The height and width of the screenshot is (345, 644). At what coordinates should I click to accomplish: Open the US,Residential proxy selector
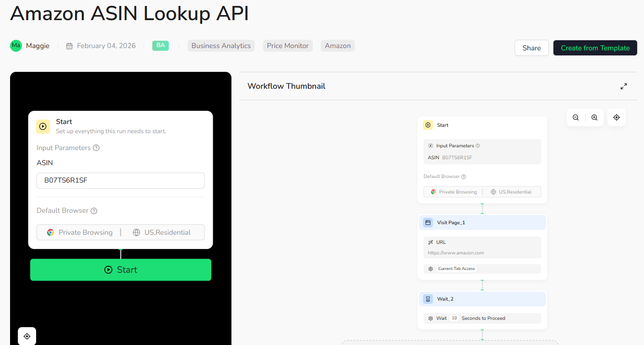click(x=161, y=232)
